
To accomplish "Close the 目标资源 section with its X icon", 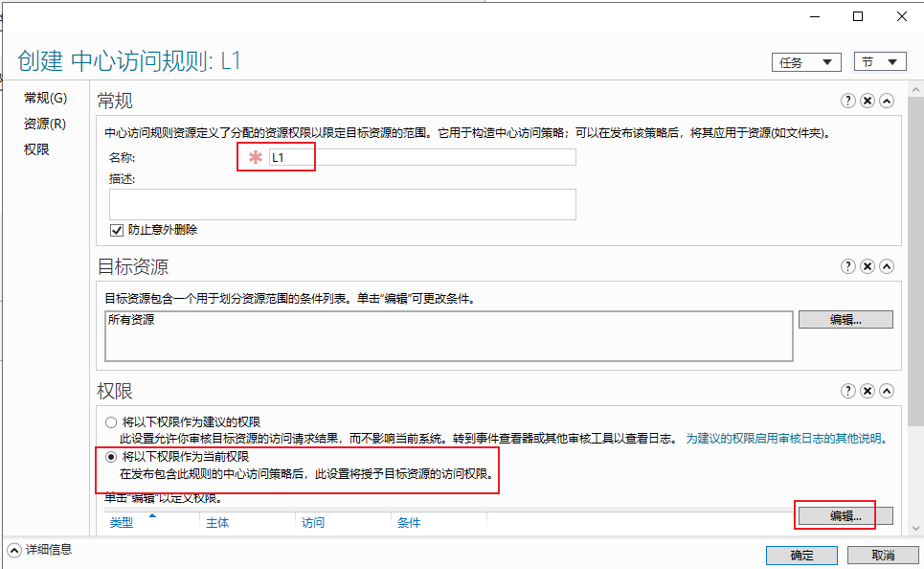I will tap(867, 266).
